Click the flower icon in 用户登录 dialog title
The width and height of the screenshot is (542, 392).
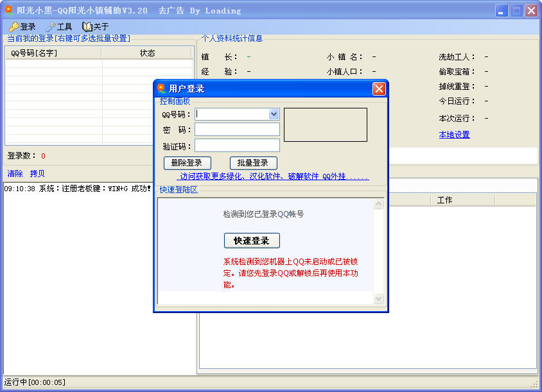coord(161,89)
